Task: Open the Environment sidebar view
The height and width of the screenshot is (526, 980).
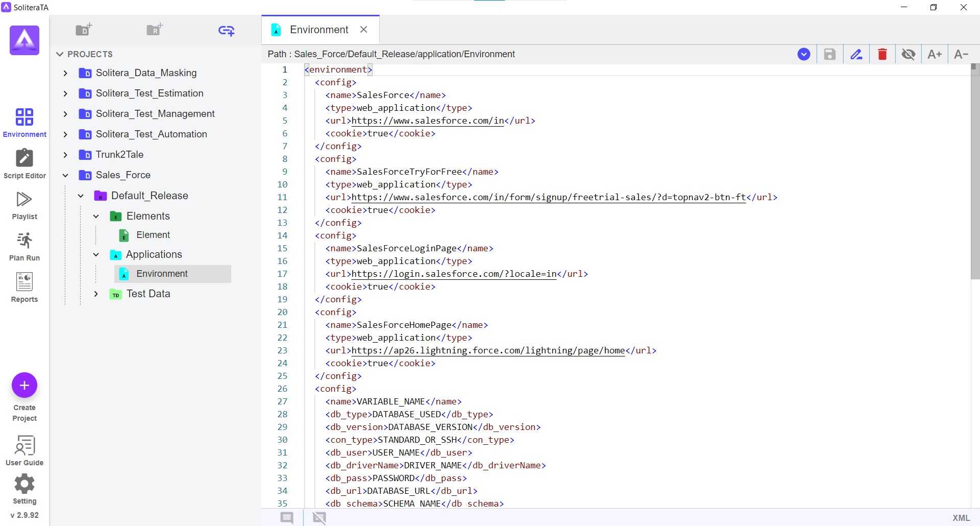Action: click(24, 123)
